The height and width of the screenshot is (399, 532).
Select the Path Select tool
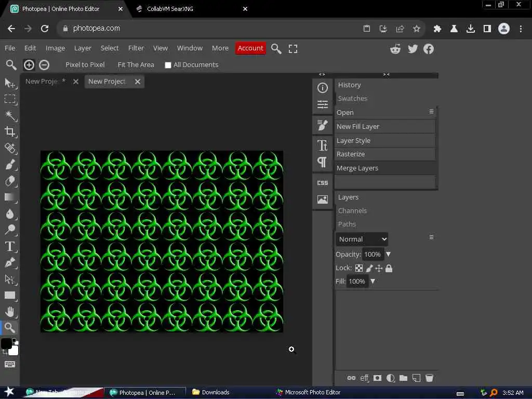tap(9, 279)
